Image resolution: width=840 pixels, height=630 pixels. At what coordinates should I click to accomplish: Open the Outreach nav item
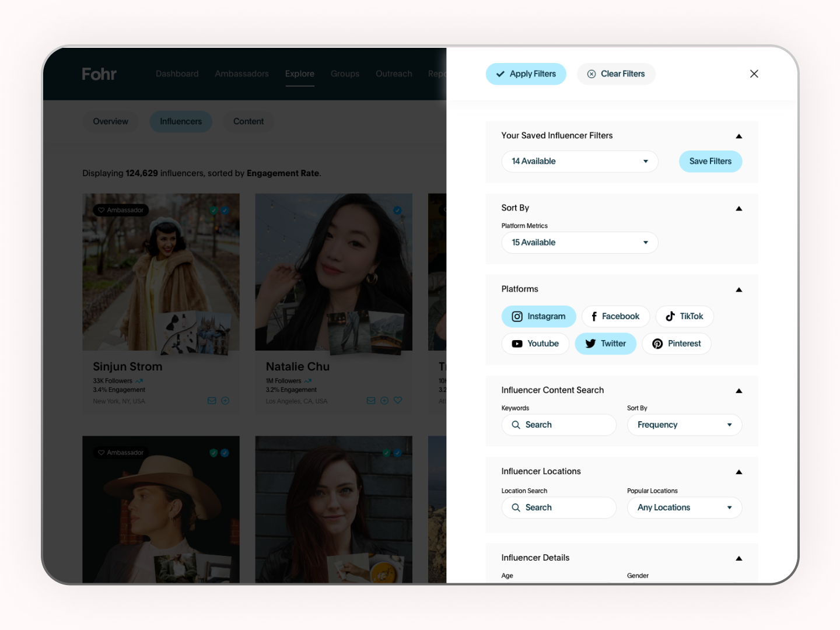pos(394,73)
